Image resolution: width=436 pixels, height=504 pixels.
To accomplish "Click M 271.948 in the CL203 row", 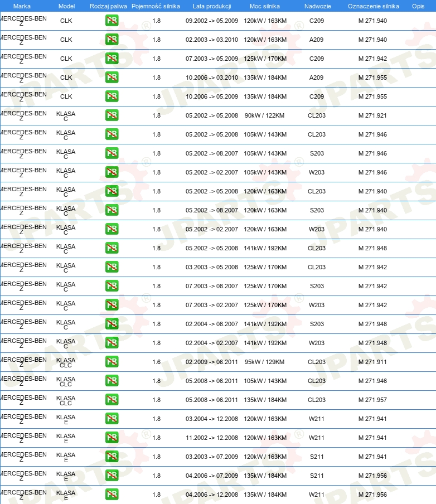I will (x=372, y=248).
